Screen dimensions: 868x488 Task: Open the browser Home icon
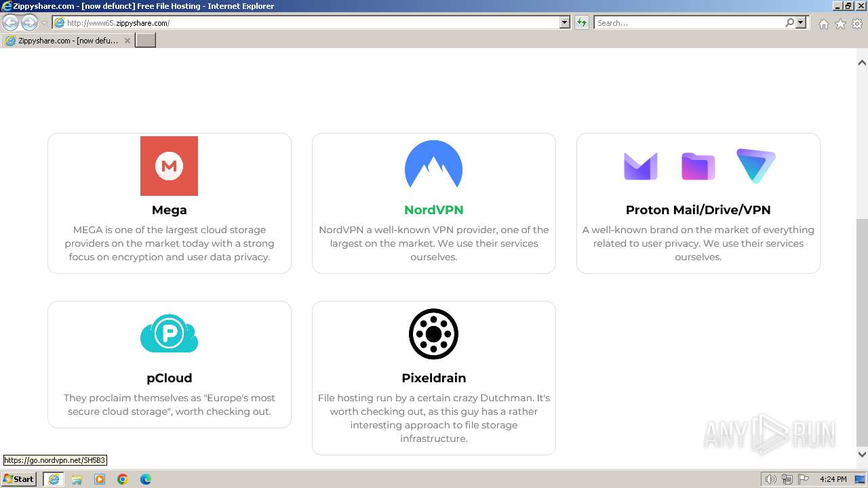[x=823, y=24]
